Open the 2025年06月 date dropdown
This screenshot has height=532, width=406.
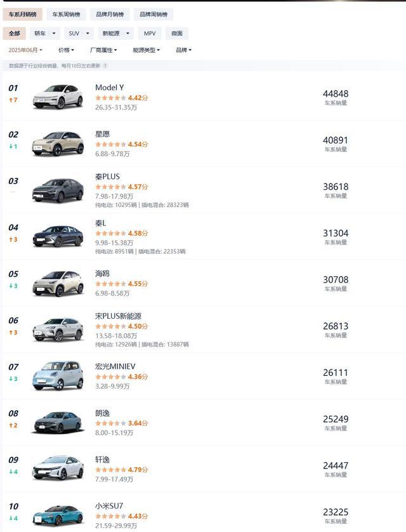(25, 50)
